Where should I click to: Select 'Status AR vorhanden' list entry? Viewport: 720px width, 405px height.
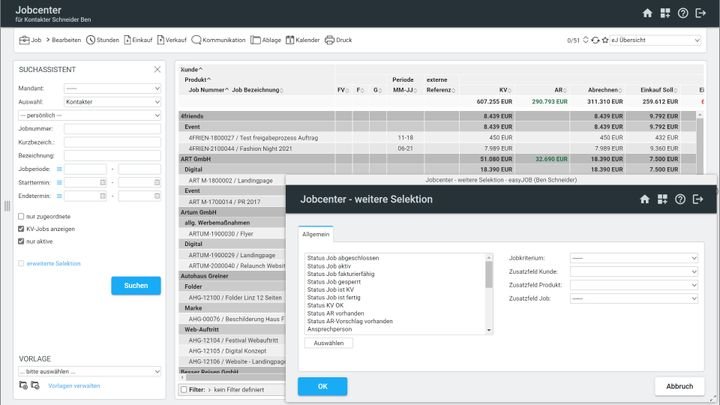[x=336, y=313]
